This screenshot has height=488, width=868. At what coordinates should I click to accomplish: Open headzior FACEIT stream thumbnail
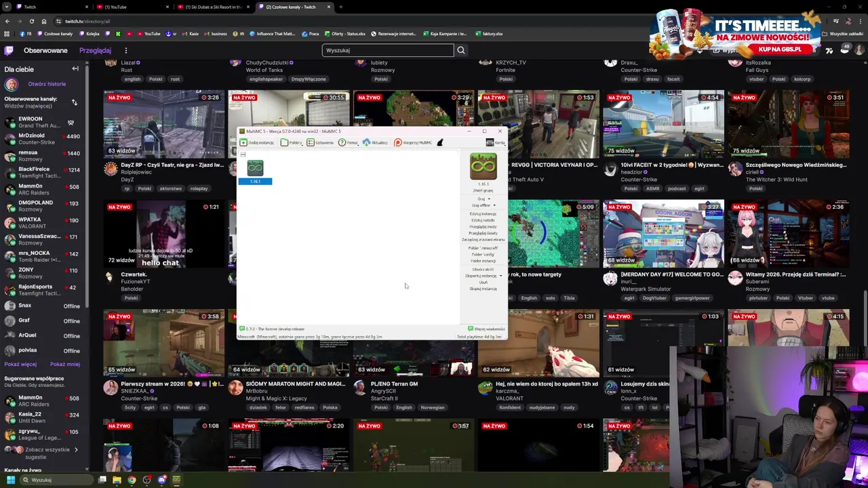(x=663, y=123)
